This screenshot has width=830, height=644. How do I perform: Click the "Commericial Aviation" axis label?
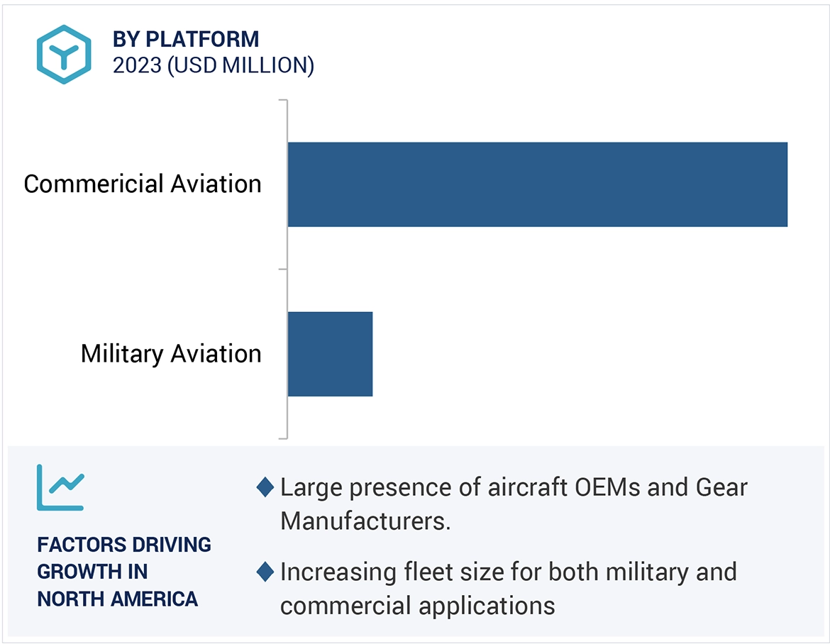[143, 184]
